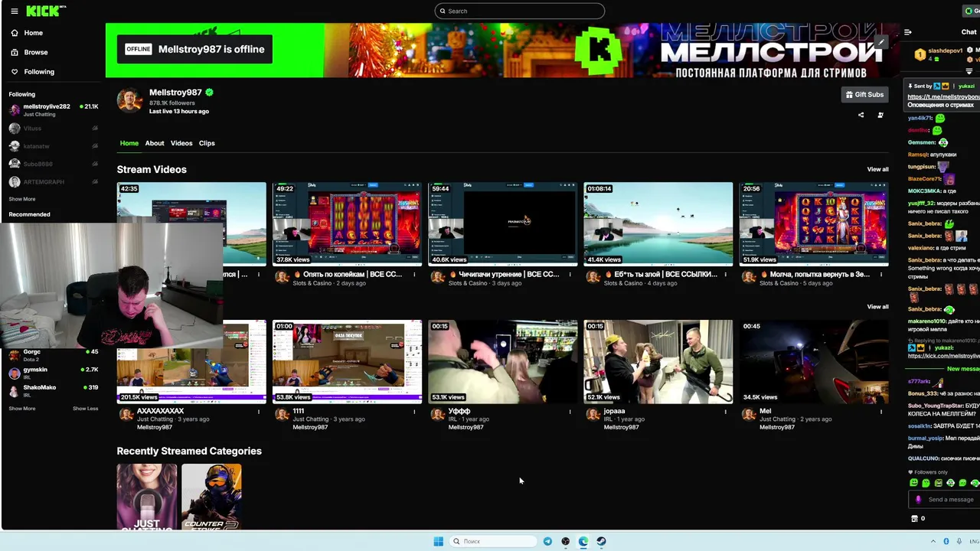Open ARTEMGRAPH in the Following list
This screenshot has width=980, height=551.
[x=53, y=182]
